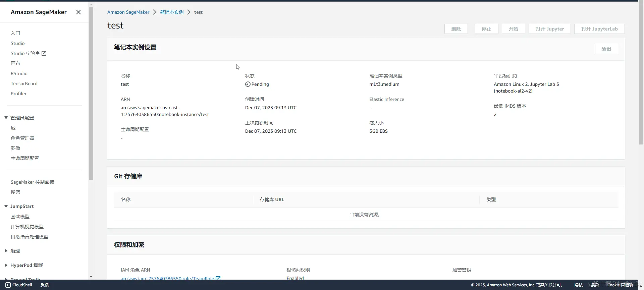The height and width of the screenshot is (290, 644).
Task: Select 图像 in the sidebar
Action: (15, 148)
